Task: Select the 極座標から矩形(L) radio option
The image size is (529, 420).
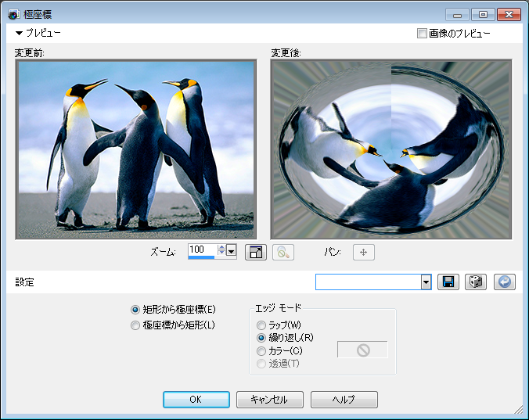Action: (x=136, y=325)
